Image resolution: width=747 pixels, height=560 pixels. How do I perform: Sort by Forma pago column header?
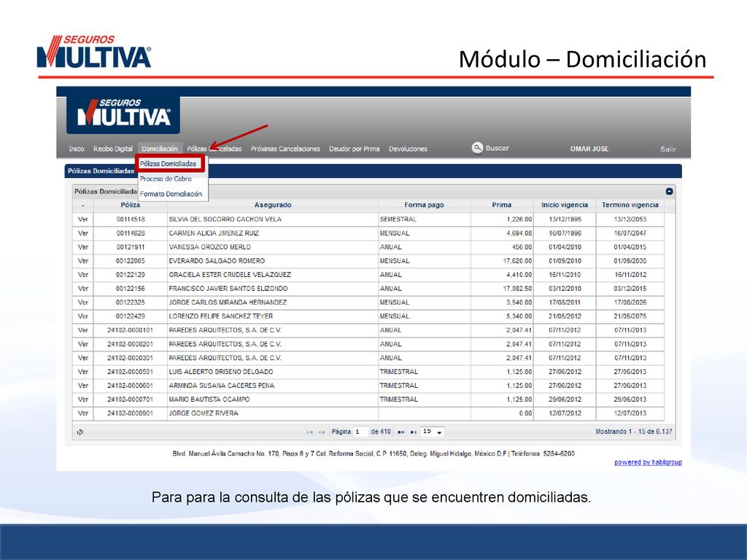[424, 205]
